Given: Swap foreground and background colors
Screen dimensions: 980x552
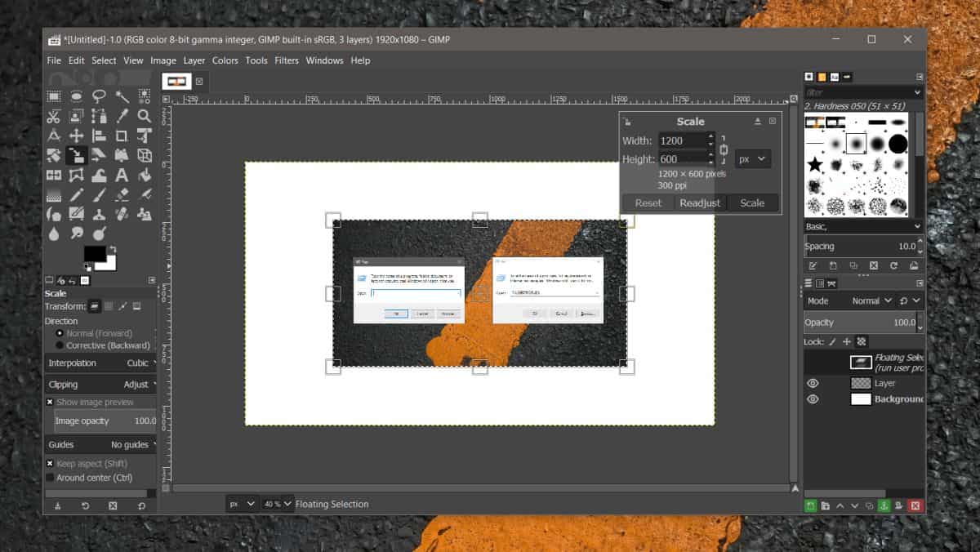Looking at the screenshot, I should click(x=112, y=249).
